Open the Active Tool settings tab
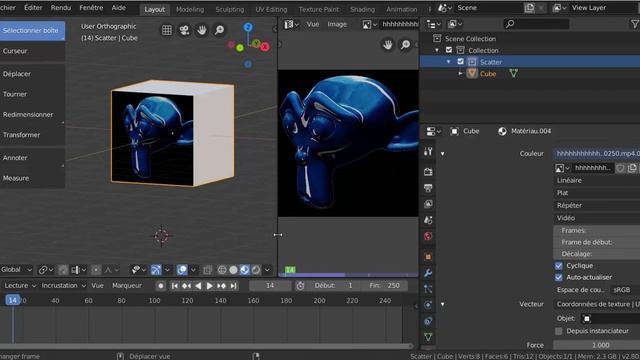640x360 pixels. (x=428, y=151)
